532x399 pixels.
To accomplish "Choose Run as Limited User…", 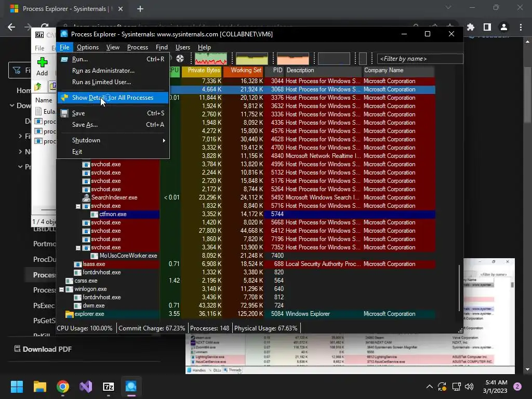I will [113, 82].
